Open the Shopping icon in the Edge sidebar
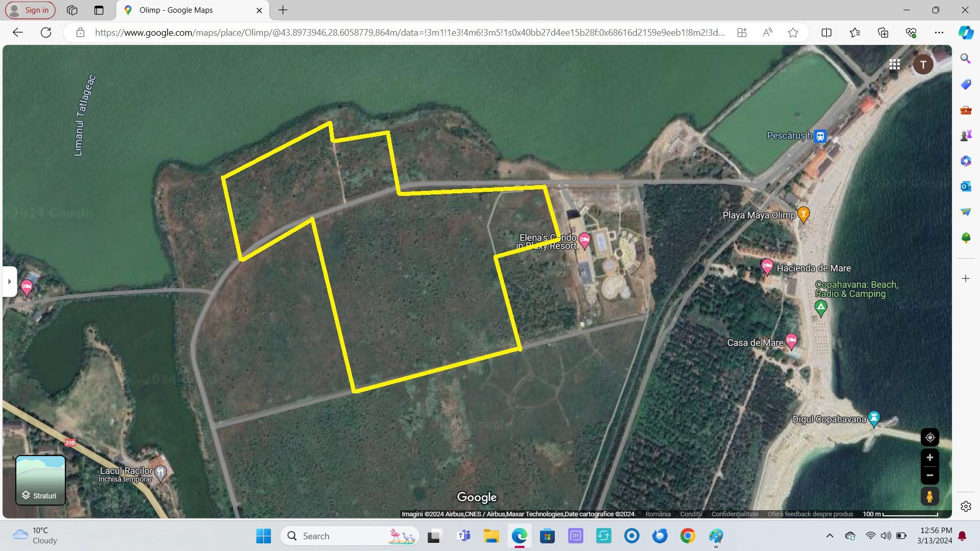Viewport: 980px width, 551px height. click(x=965, y=84)
